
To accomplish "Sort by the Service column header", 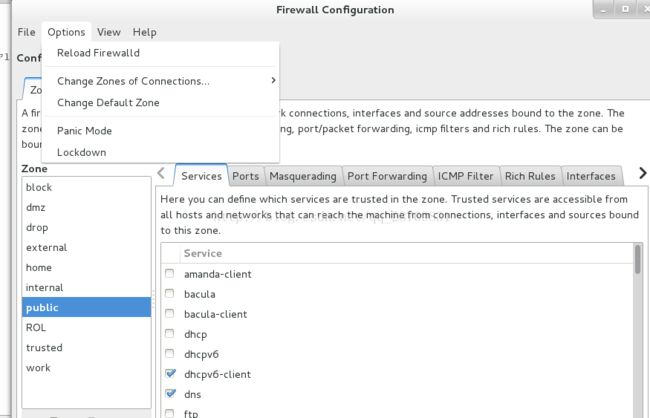I will [406, 253].
